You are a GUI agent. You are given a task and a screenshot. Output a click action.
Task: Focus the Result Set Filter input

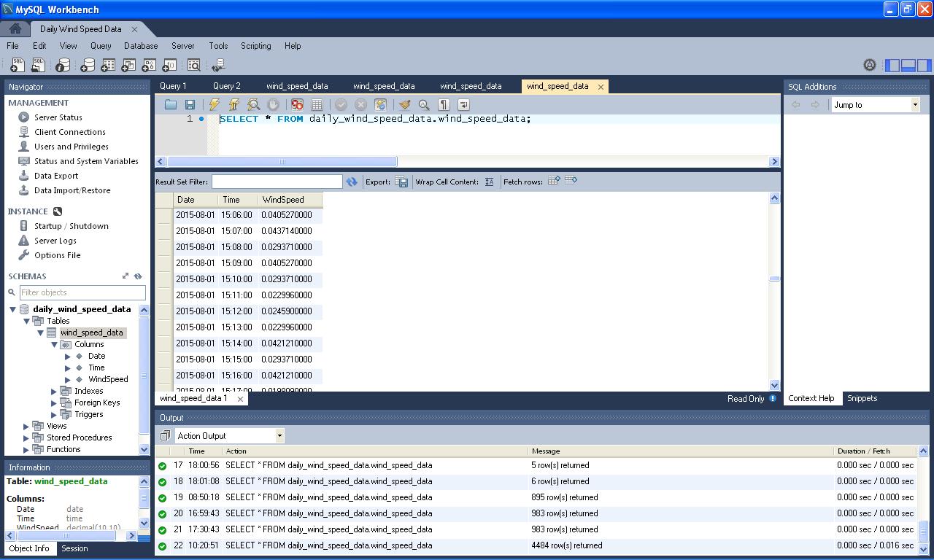(x=277, y=182)
